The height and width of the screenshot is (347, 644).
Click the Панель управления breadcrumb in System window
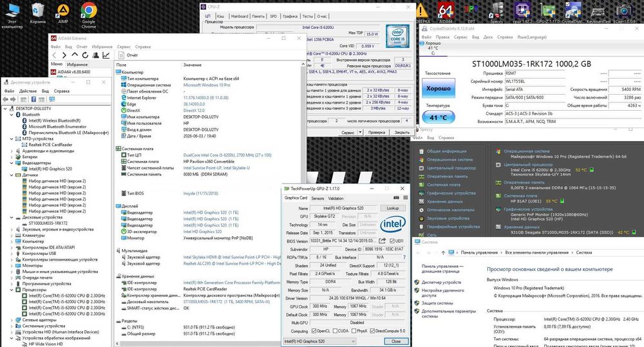479,252
